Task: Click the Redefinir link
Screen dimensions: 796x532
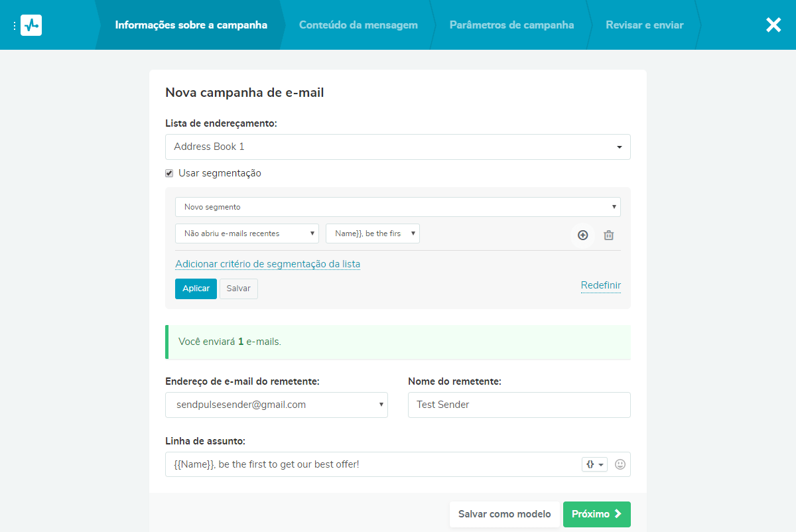Action: click(x=601, y=286)
